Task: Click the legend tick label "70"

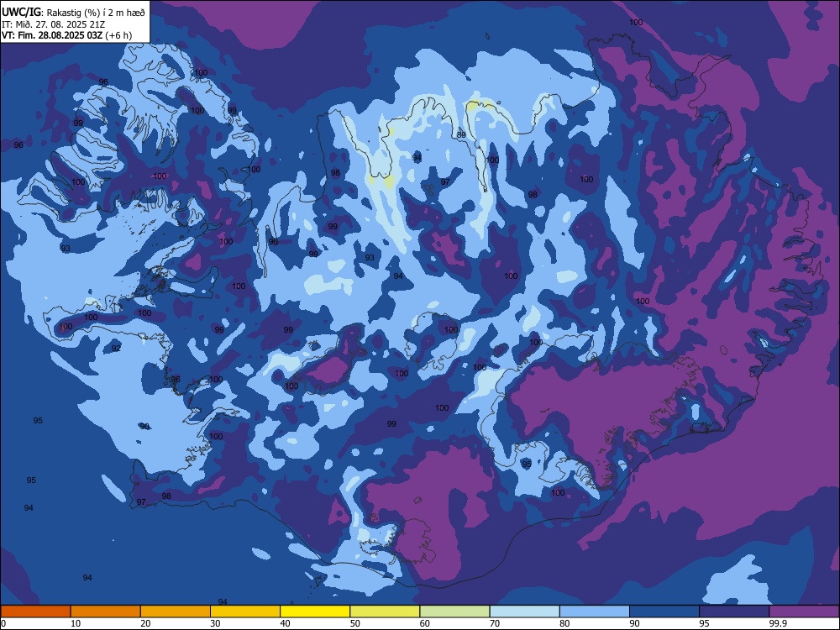Action: click(495, 623)
